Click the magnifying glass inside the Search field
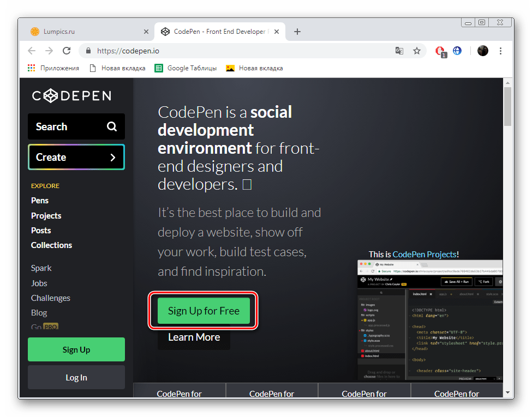Viewport: 532px width, 417px height. (x=111, y=126)
